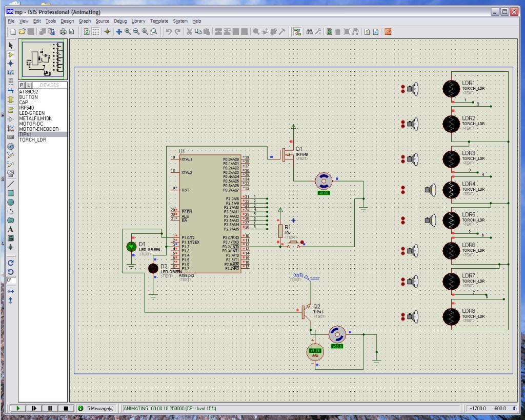
Task: Select MOTOR-ENCODER in the devices list
Action: 38,129
